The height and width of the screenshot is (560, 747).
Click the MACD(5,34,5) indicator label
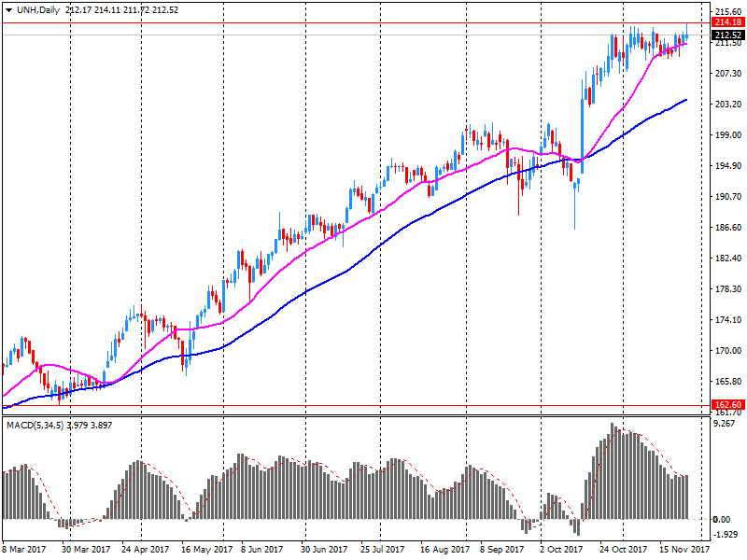point(37,425)
